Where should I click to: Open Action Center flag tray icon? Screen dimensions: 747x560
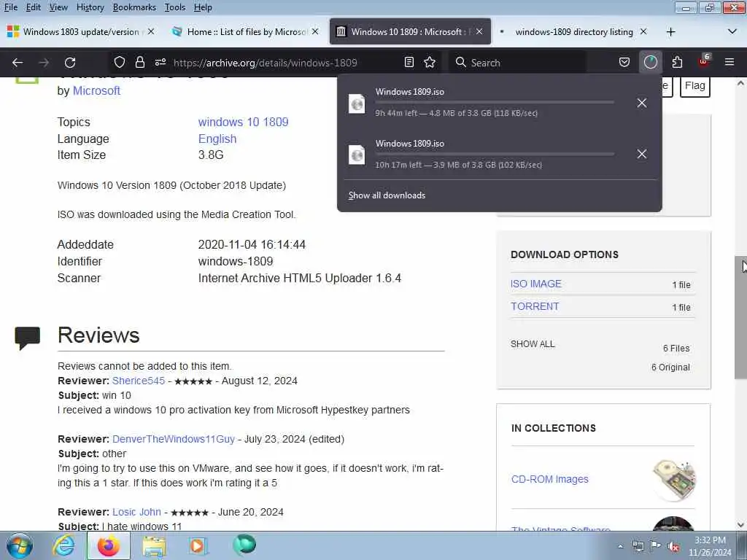click(656, 546)
